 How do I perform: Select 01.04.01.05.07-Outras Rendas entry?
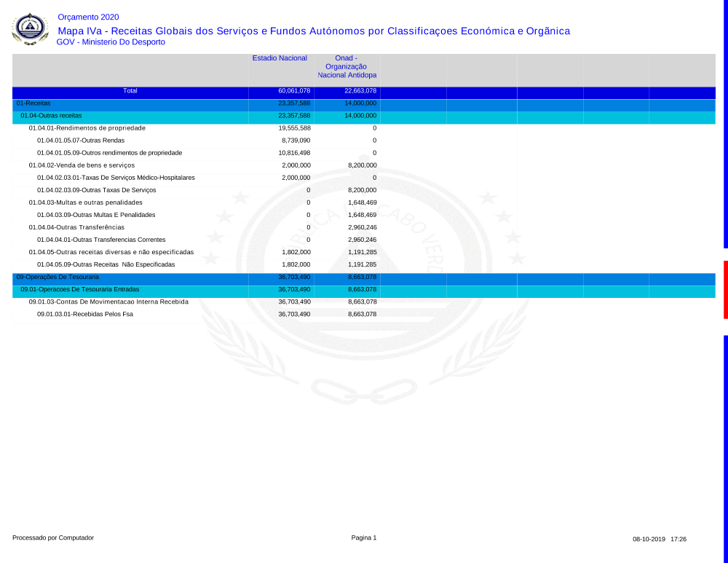[80, 141]
